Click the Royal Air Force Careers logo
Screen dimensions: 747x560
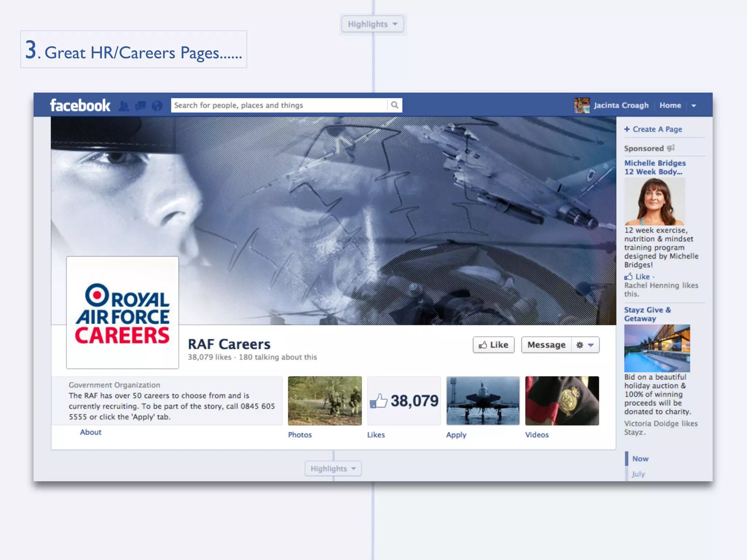[123, 312]
